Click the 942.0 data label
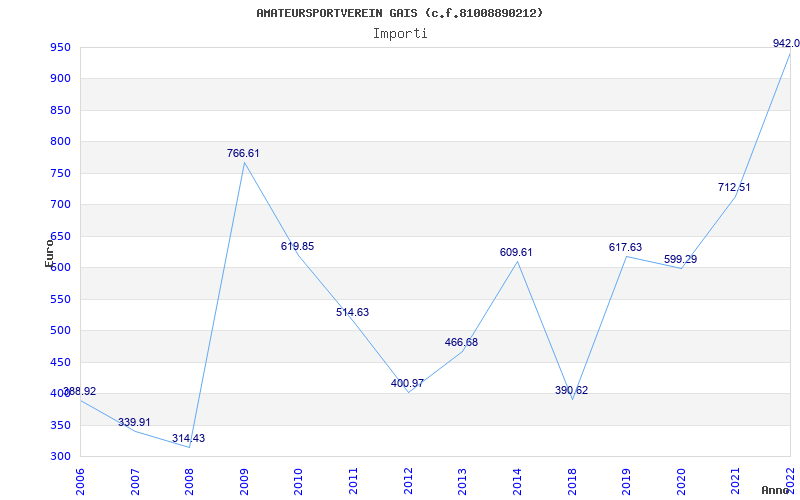The height and width of the screenshot is (500, 800). [x=786, y=43]
